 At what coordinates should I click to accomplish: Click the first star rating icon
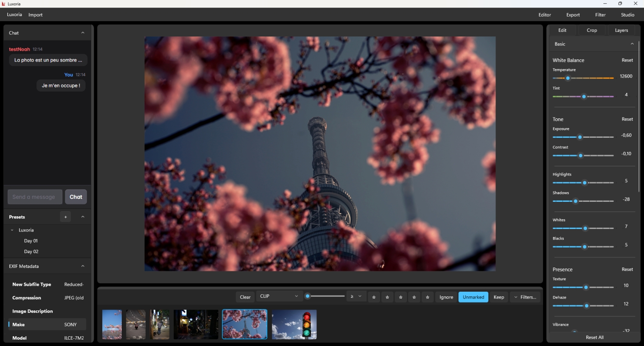[374, 297]
